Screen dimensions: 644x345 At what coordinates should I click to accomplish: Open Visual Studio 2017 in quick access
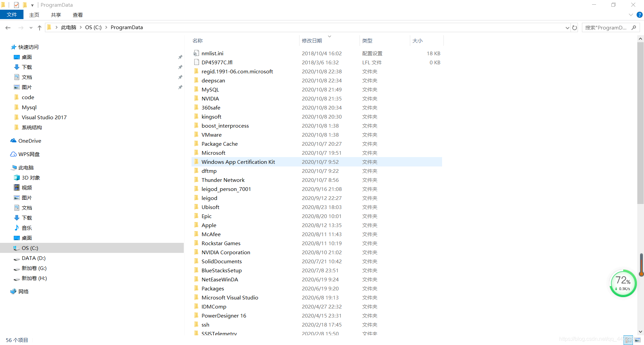coord(44,118)
